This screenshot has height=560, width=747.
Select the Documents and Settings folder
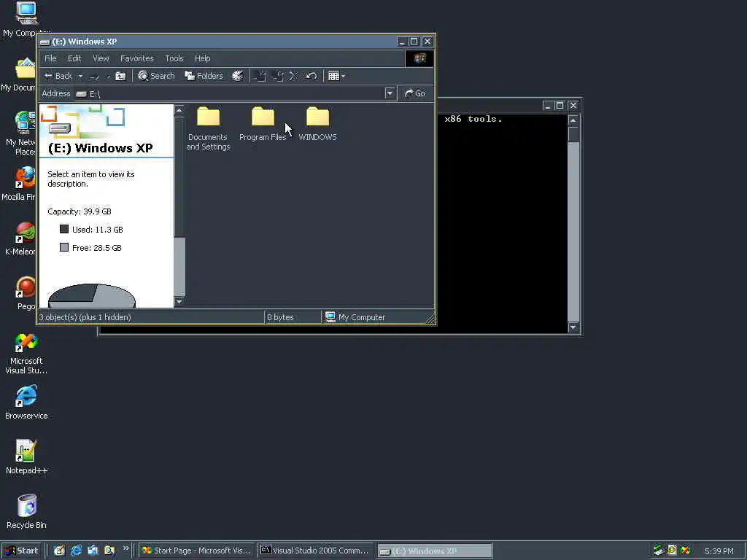click(208, 128)
